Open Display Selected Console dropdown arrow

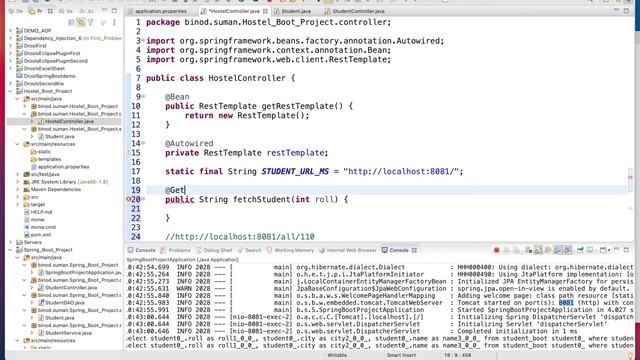click(x=596, y=250)
